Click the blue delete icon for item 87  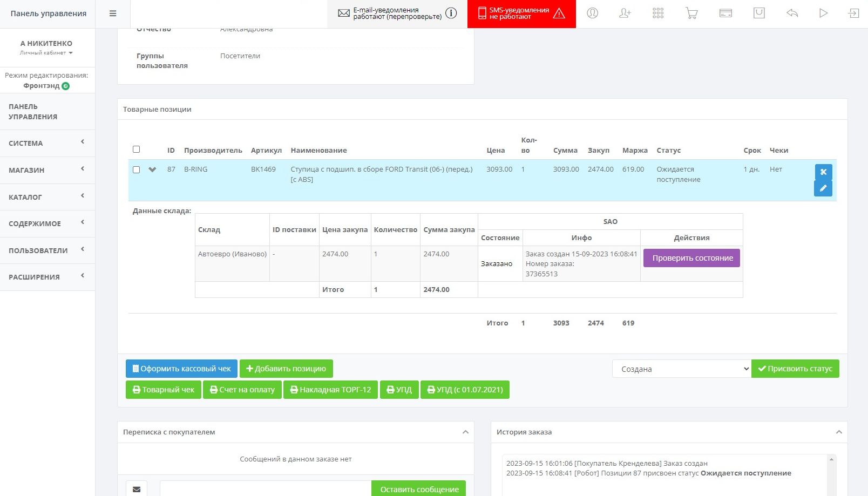coord(823,172)
